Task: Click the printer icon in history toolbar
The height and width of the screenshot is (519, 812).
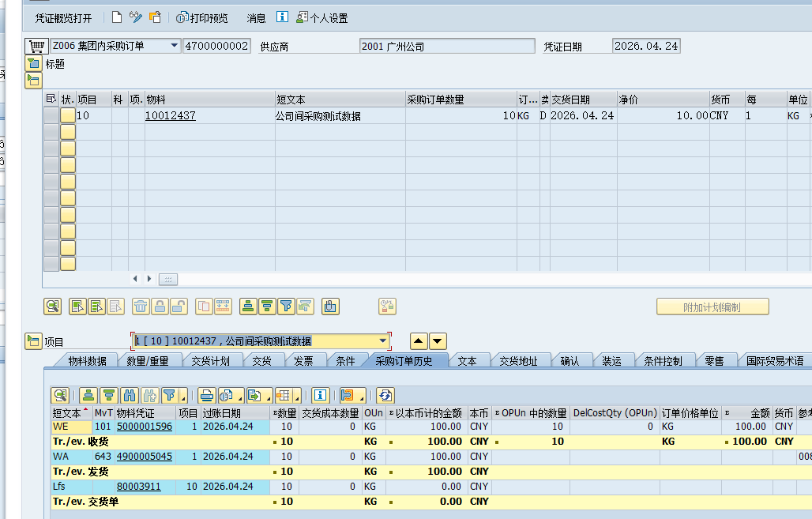Action: (206, 396)
